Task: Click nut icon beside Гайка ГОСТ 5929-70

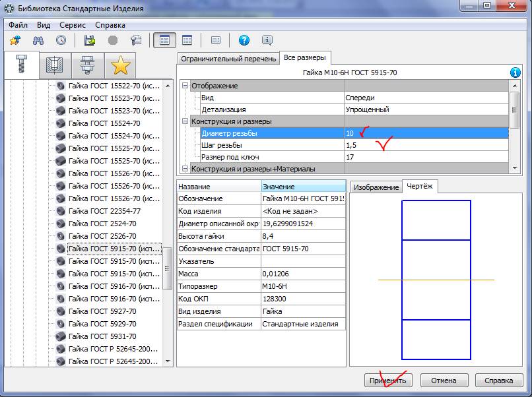Action: [60, 324]
